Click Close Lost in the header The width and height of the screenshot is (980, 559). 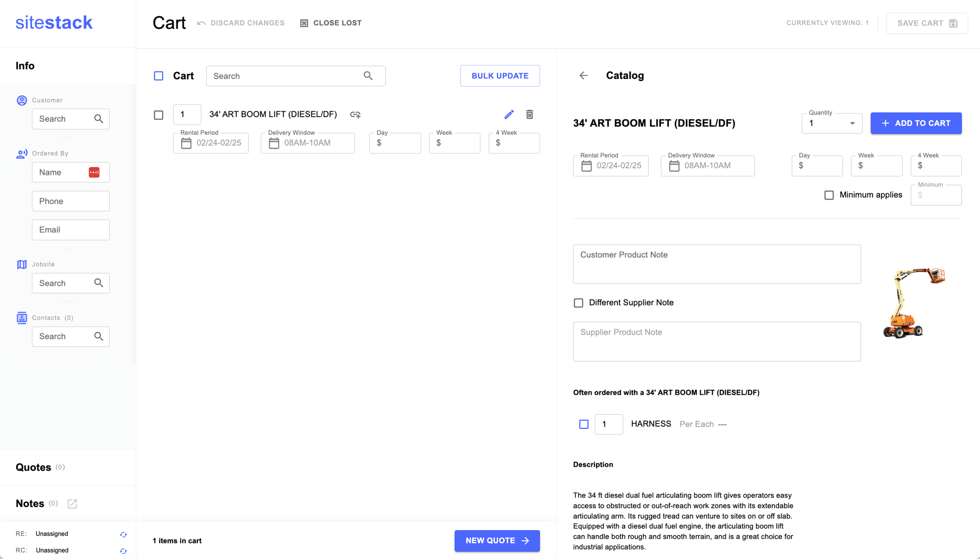coord(331,23)
